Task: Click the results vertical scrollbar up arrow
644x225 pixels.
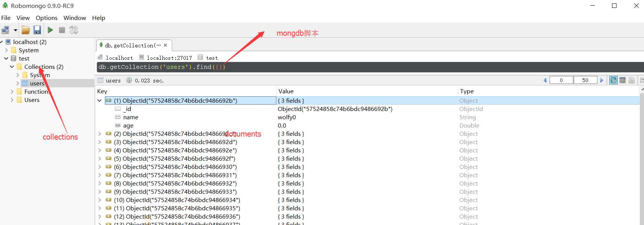Action: [642, 90]
